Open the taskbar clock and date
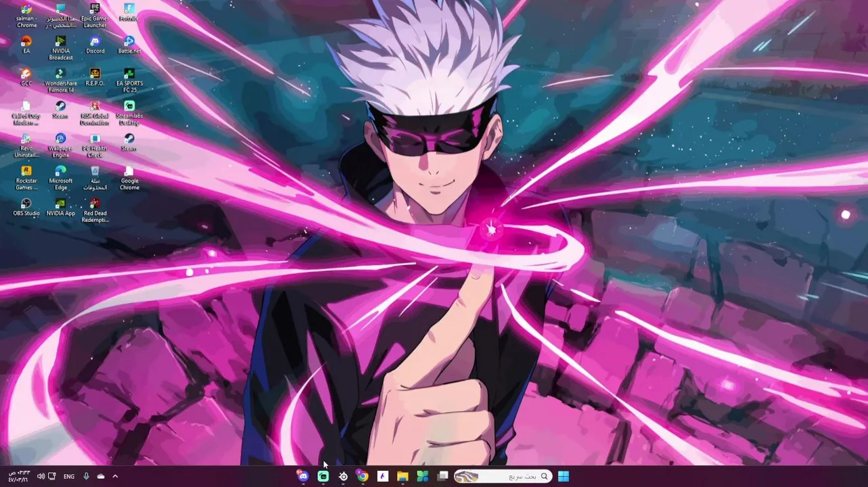This screenshot has width=868, height=487. pyautogui.click(x=18, y=476)
